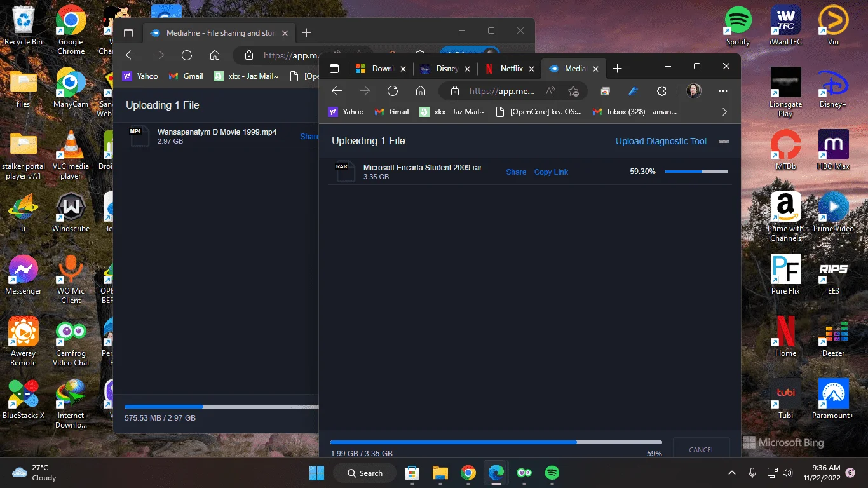868x488 pixels.
Task: Open the profile avatar in front Edge window
Action: (x=694, y=91)
